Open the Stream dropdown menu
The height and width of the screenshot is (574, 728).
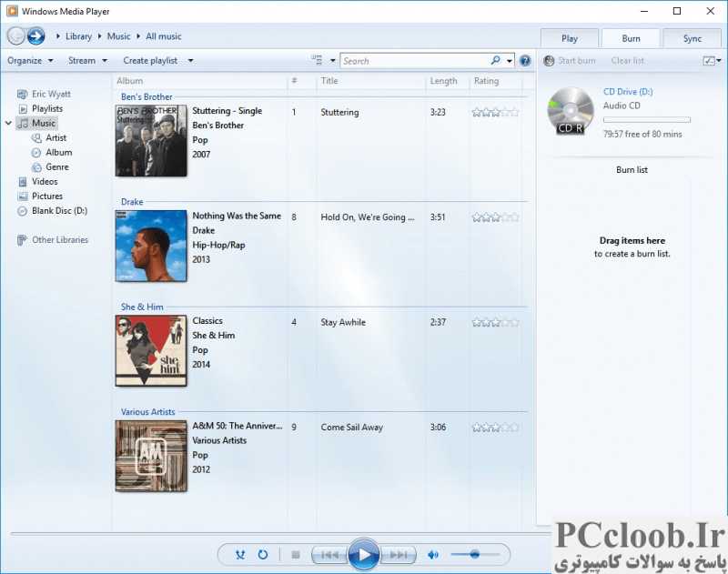click(87, 61)
